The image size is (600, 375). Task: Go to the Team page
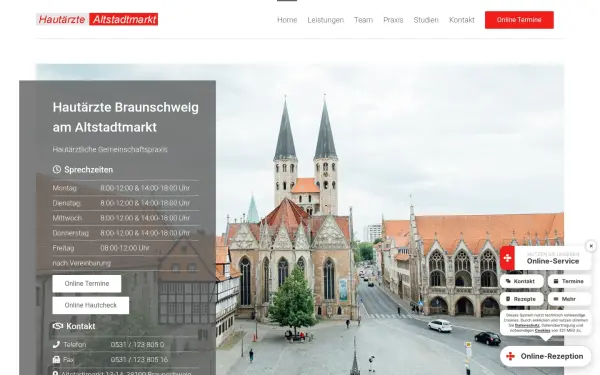364,20
